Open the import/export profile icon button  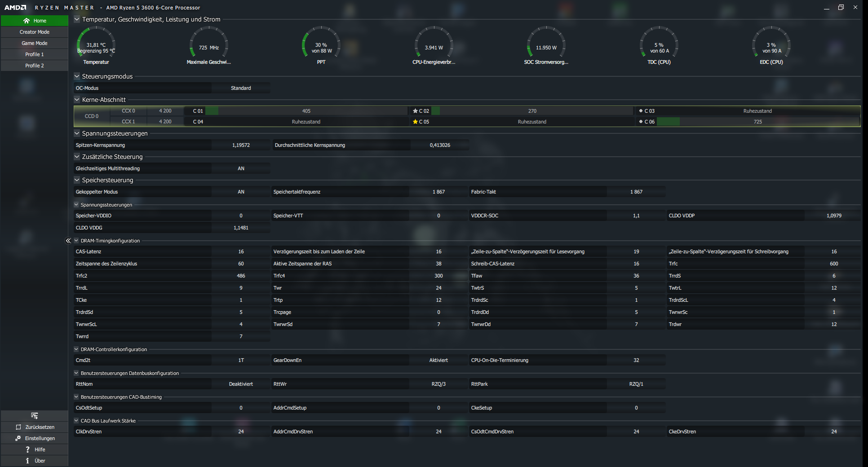click(35, 415)
